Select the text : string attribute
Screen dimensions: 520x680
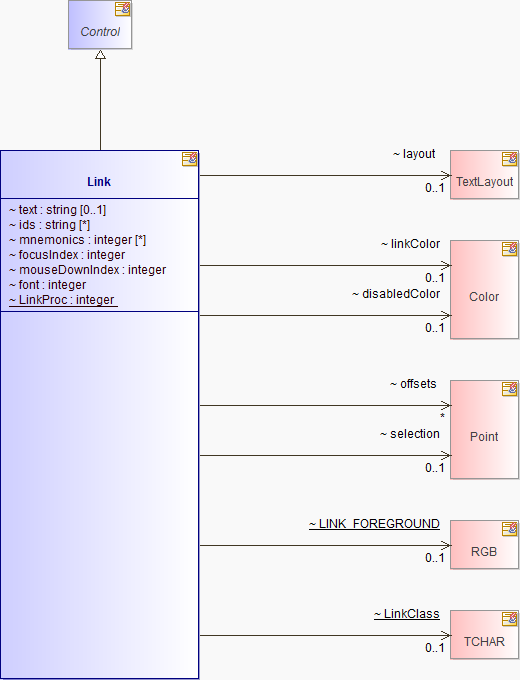pyautogui.click(x=57, y=210)
